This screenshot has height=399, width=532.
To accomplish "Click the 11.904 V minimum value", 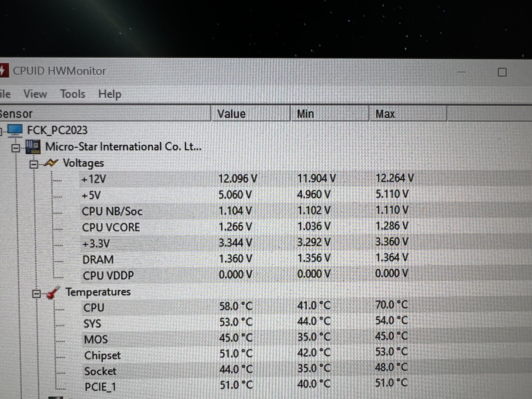I will tap(317, 178).
